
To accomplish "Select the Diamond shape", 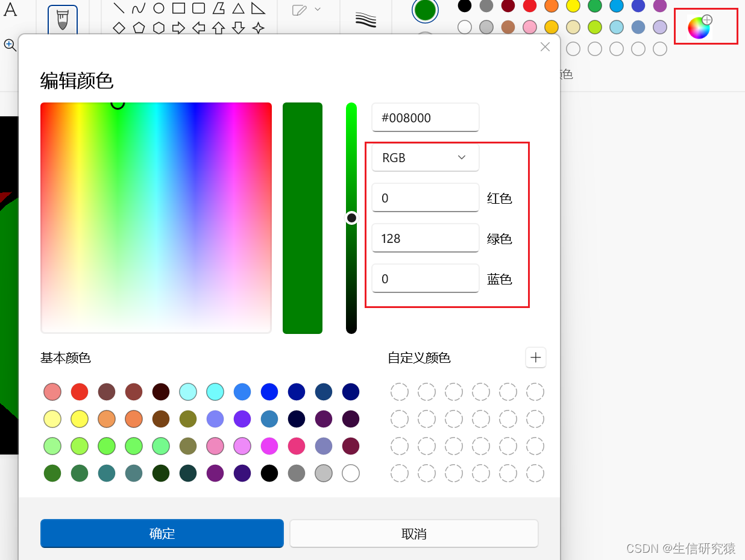I will [119, 28].
